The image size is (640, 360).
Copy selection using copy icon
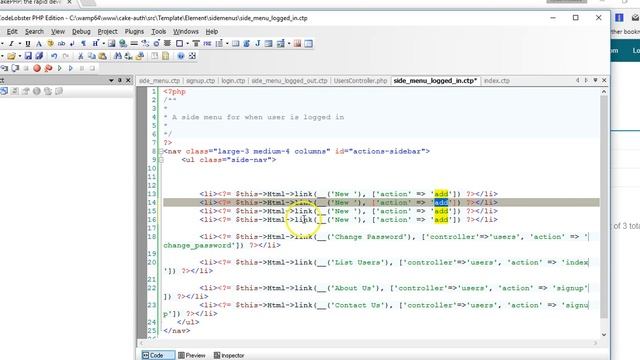click(91, 56)
